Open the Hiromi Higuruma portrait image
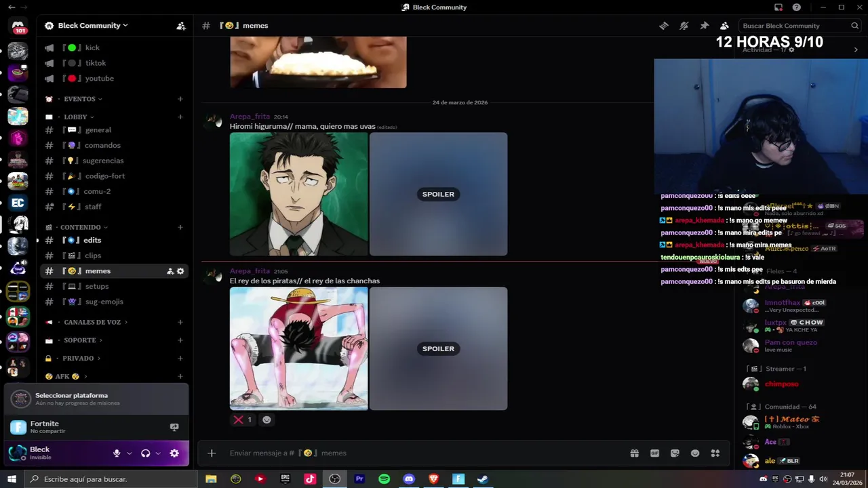This screenshot has height=488, width=868. (x=299, y=194)
